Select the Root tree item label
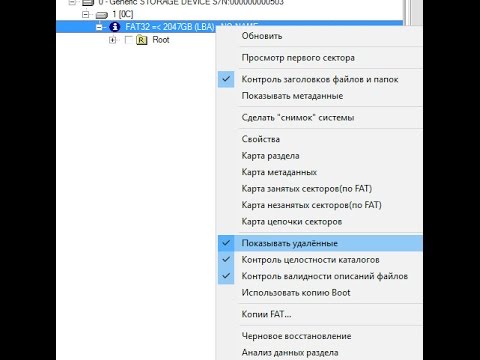Viewport: 480px width, 360px height. [161, 40]
